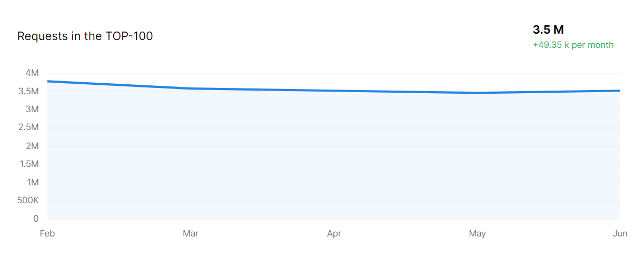Click the 4M y-axis label
Screen dimensions: 644x257
[32, 73]
